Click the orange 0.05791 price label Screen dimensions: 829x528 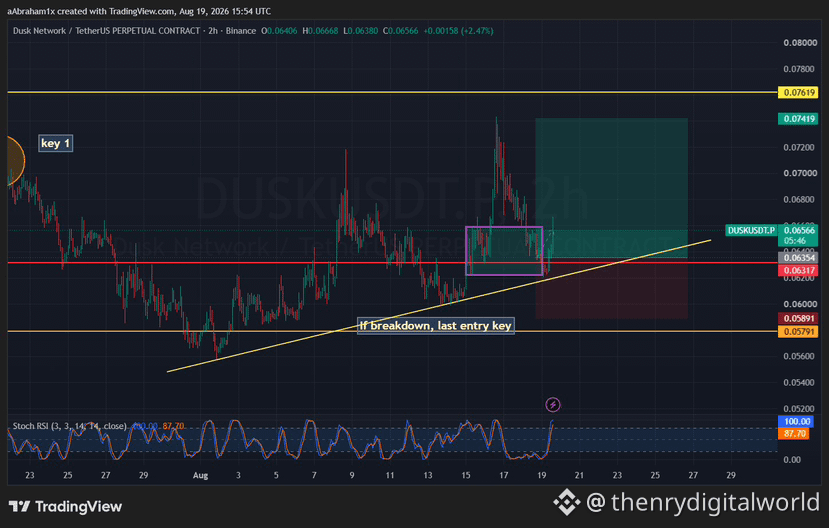point(798,332)
